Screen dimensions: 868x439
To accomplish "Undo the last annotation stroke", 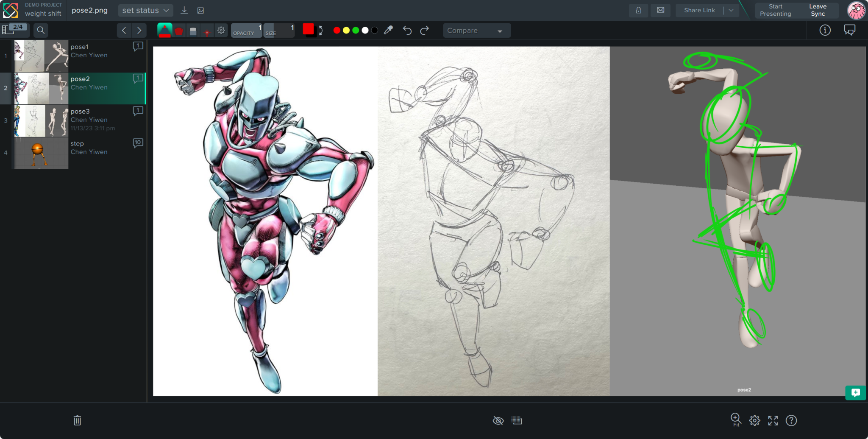I will pyautogui.click(x=407, y=30).
